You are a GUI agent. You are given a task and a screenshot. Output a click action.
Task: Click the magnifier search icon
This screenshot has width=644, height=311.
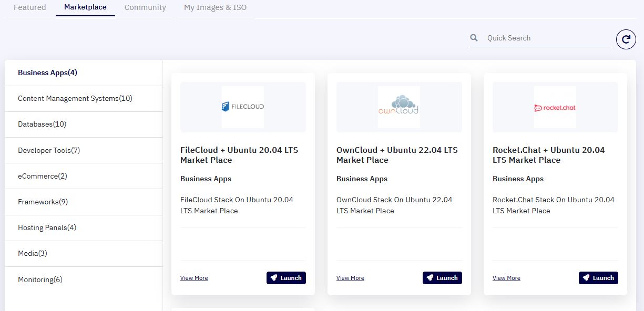coord(474,38)
